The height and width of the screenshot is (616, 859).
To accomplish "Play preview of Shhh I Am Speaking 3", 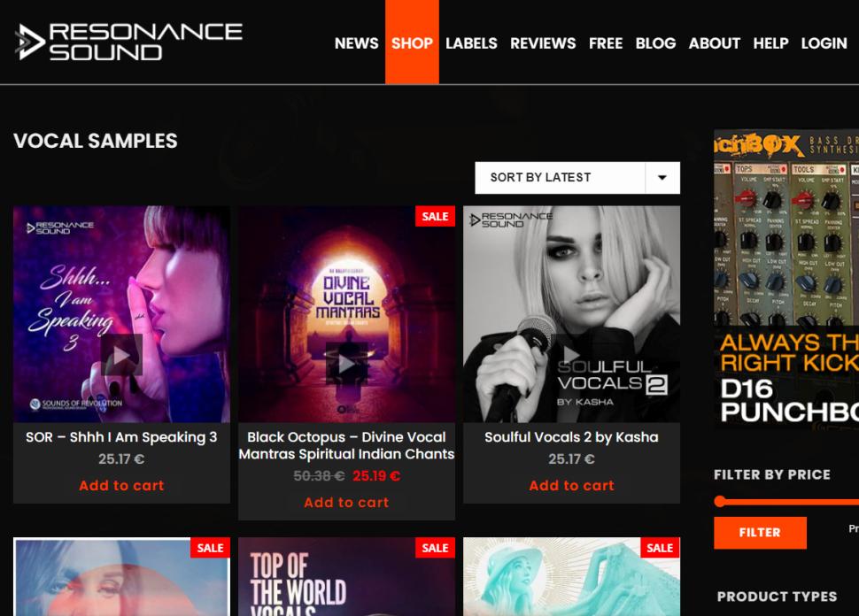I will coord(121,355).
